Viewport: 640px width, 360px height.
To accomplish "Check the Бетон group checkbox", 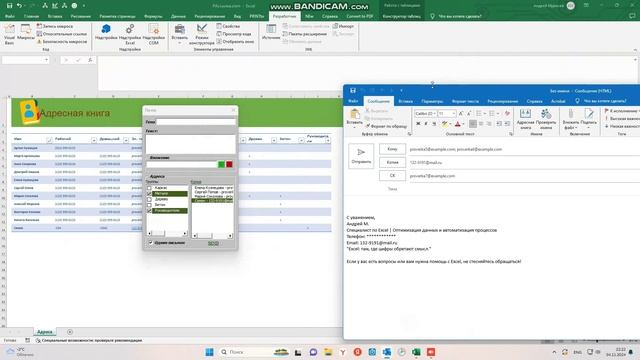I will pos(149,205).
